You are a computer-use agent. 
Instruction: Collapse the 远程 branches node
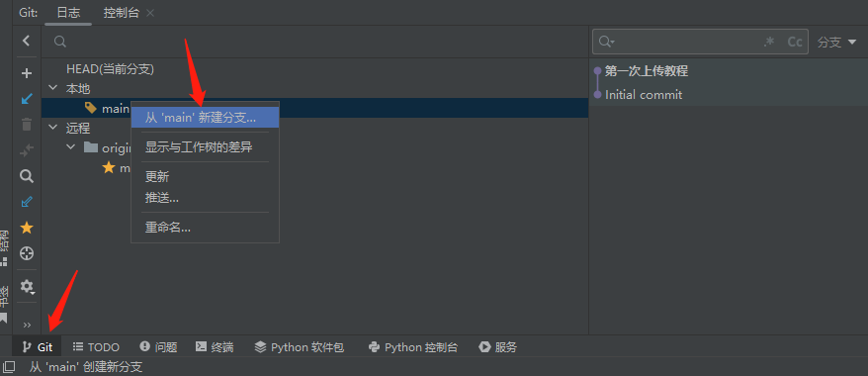click(53, 128)
